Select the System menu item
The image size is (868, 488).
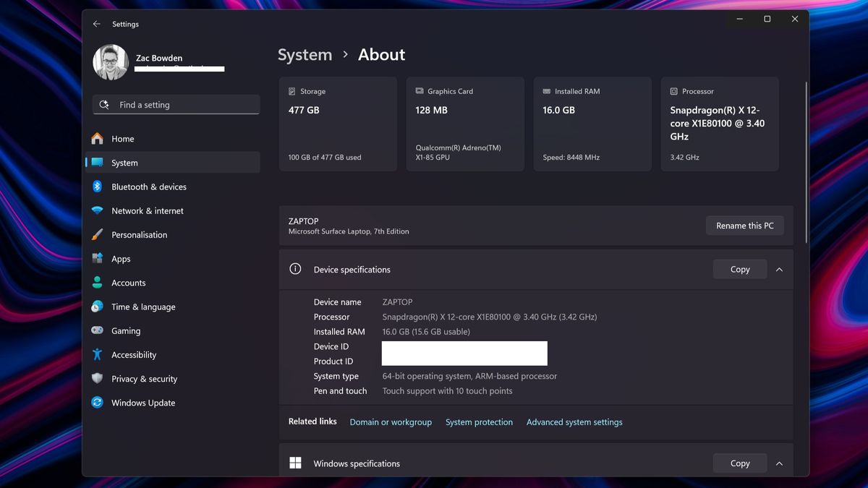[x=124, y=163]
